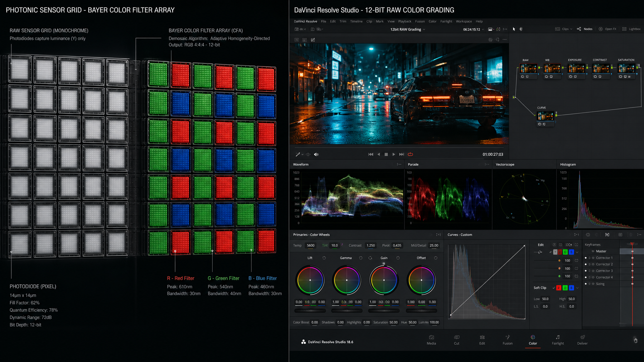The height and width of the screenshot is (362, 644).
Task: Click the Soft Clip Low value field
Action: [x=545, y=299]
